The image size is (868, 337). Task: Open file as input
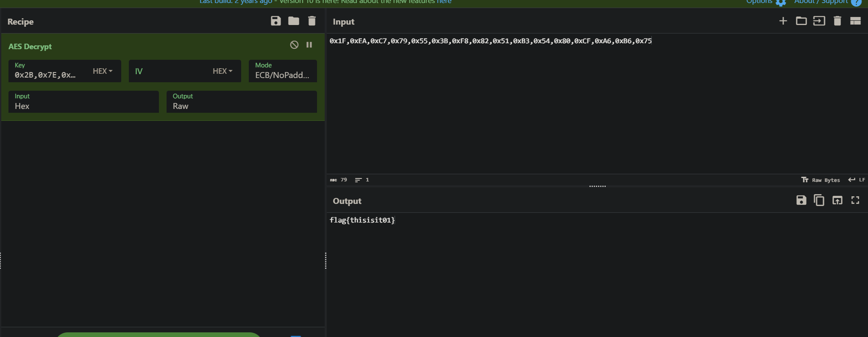819,21
